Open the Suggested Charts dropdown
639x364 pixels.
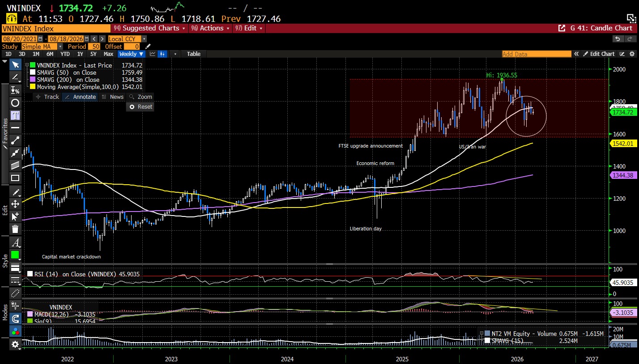(149, 28)
